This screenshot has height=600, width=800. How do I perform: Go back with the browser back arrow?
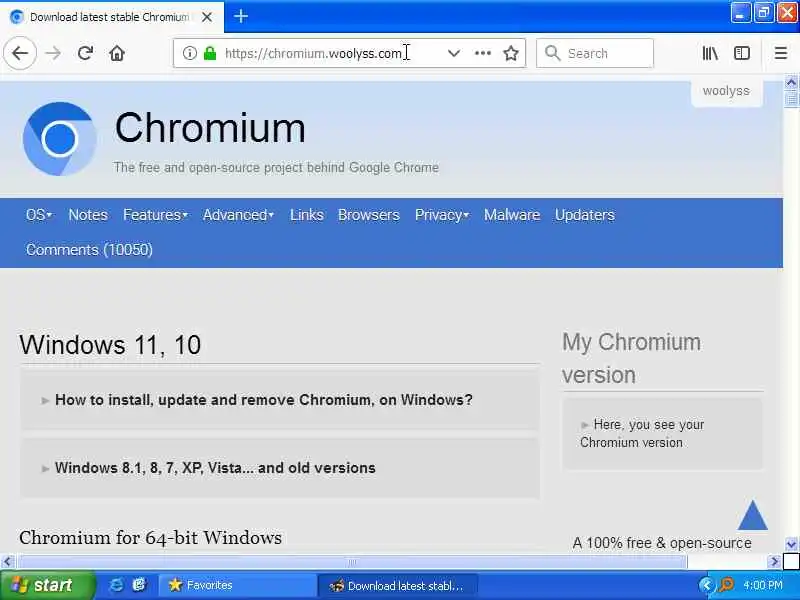coord(20,53)
